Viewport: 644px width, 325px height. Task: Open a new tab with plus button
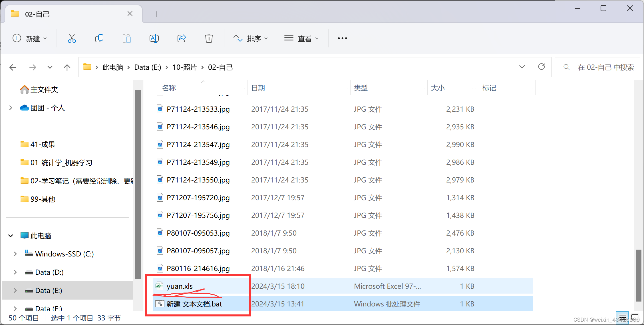point(156,14)
